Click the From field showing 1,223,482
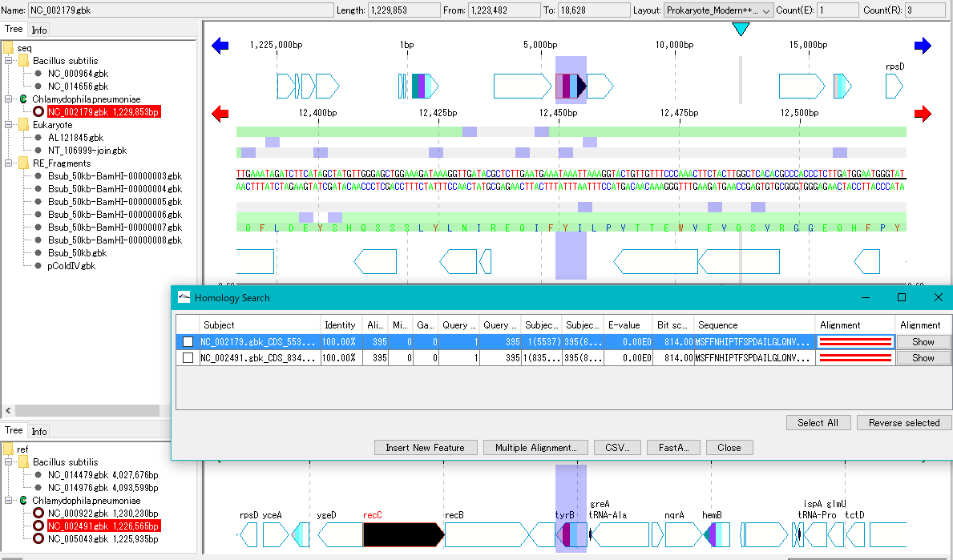The image size is (953, 560). 504,10
